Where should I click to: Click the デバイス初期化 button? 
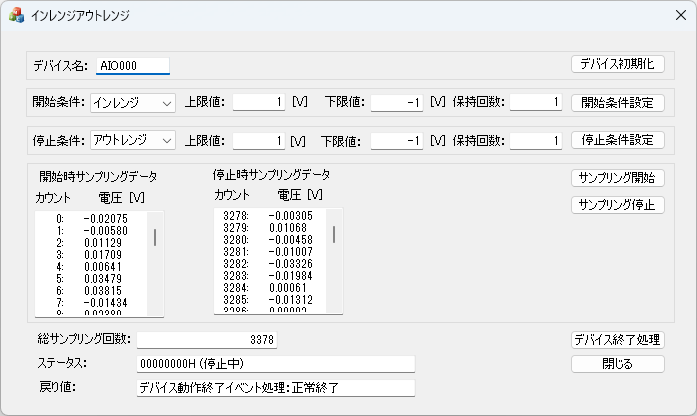click(617, 64)
